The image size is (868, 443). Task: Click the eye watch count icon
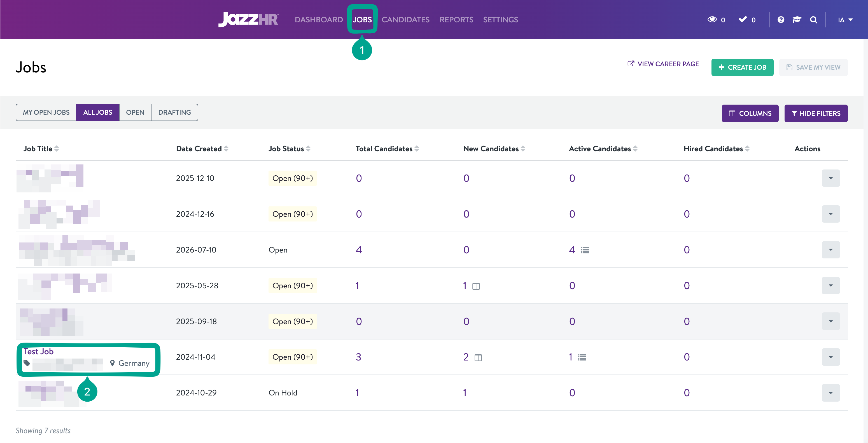(712, 20)
